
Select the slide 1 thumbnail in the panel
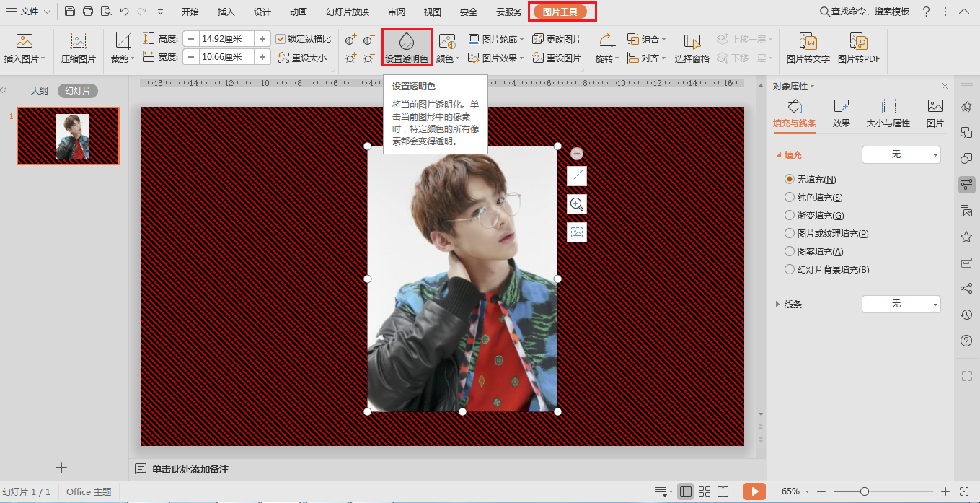pyautogui.click(x=69, y=136)
